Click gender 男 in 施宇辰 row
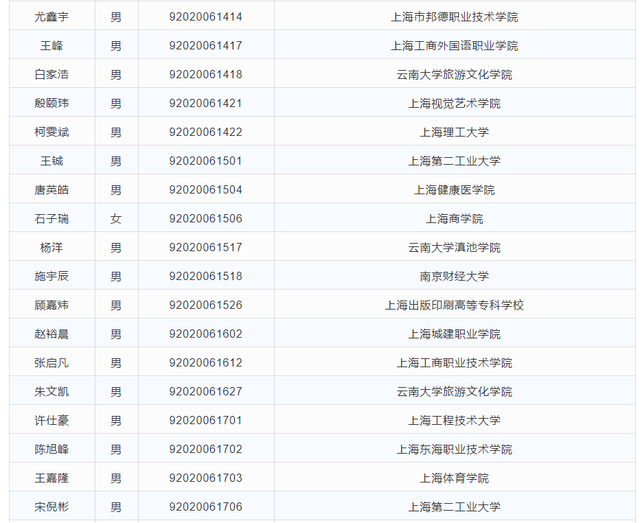640x523 pixels. pyautogui.click(x=116, y=276)
